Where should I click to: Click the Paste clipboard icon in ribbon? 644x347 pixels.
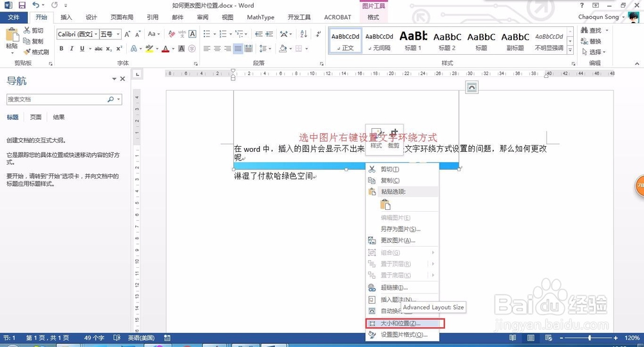point(12,35)
